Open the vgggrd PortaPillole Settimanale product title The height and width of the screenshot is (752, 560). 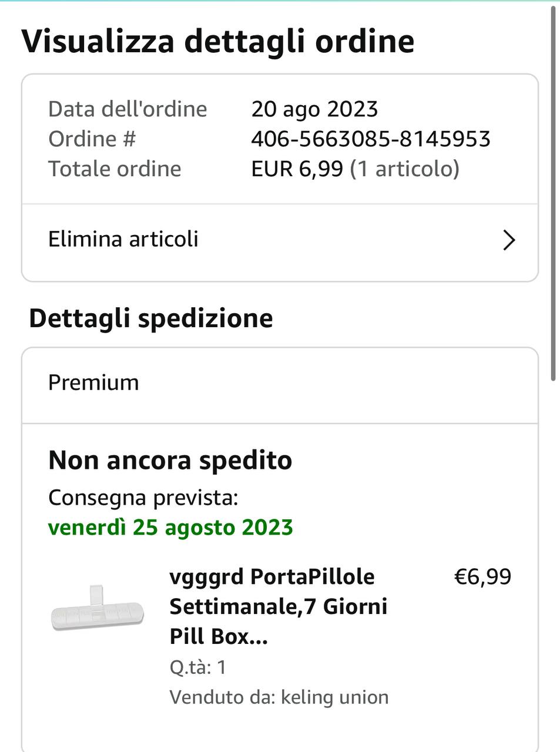278,606
